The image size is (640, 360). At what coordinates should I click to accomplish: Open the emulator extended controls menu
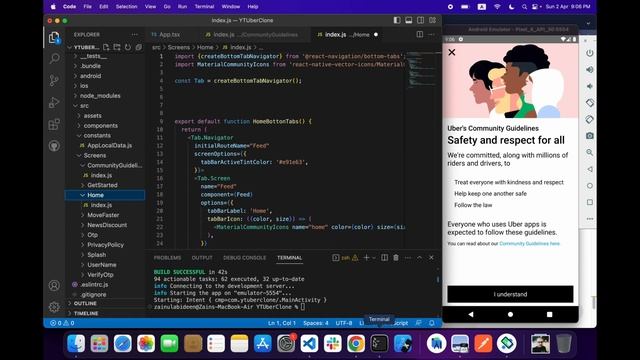coord(590,219)
